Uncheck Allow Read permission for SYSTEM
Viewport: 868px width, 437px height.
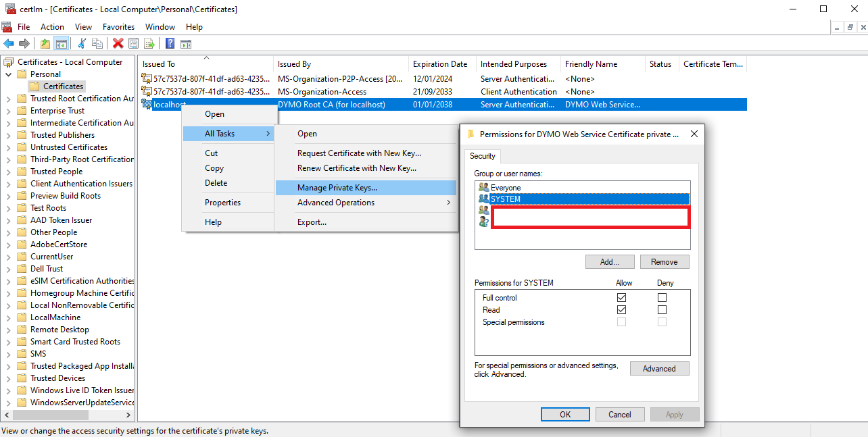pos(621,309)
